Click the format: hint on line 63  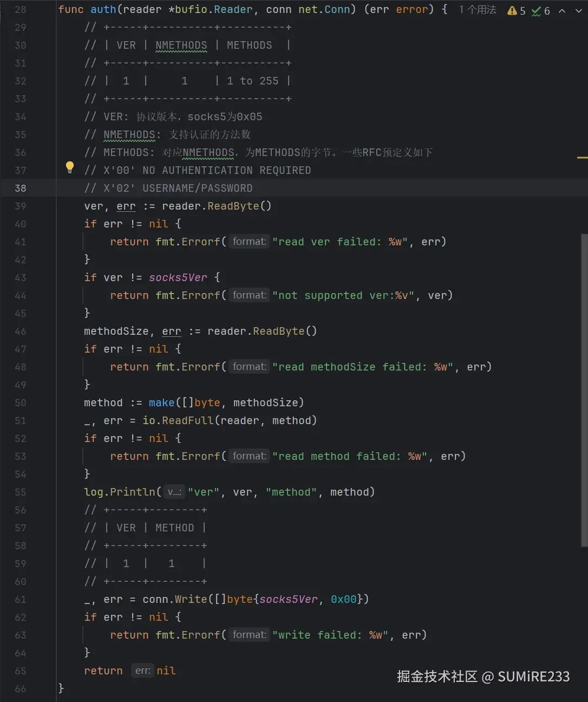(249, 635)
